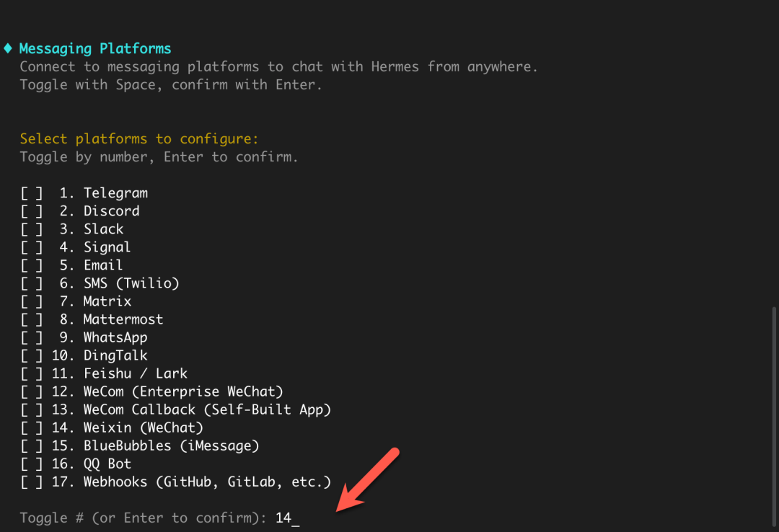The image size is (779, 532).
Task: Click the Feishu / Lark option
Action: pos(135,373)
